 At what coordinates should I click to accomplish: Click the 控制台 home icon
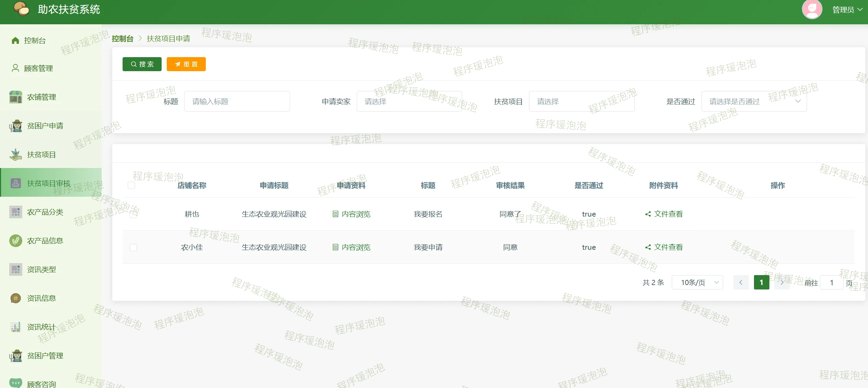coord(15,40)
